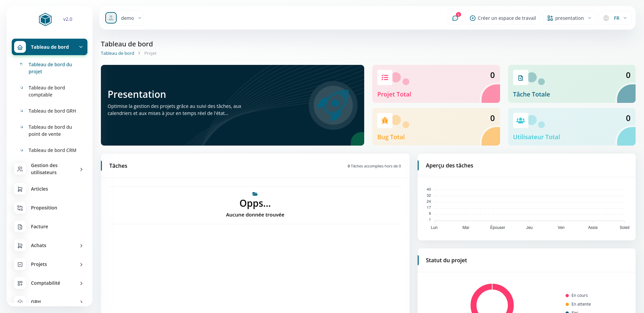
Task: Select Tableau de bord GRH
Action: (52, 111)
